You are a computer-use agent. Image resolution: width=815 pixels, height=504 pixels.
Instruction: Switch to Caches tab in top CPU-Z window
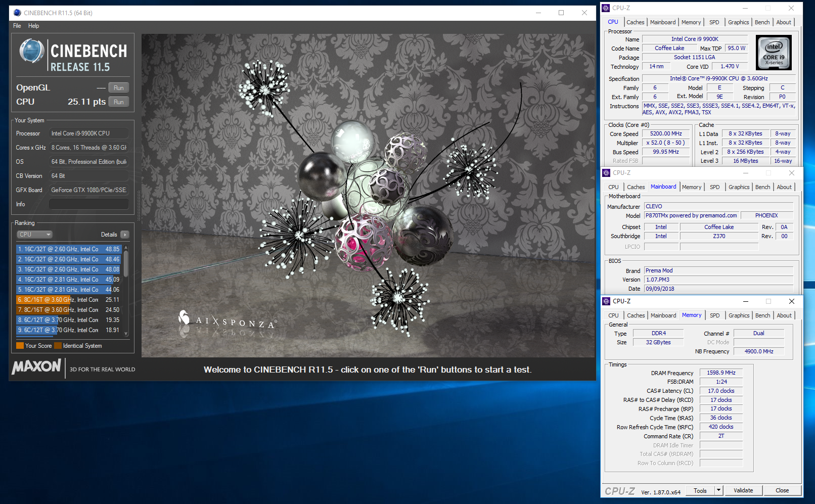tap(636, 22)
